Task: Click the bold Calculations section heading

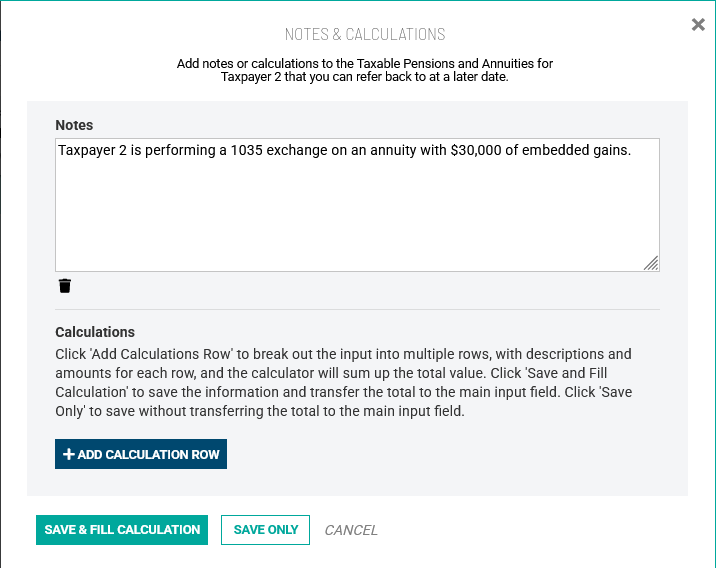Action: 95,332
